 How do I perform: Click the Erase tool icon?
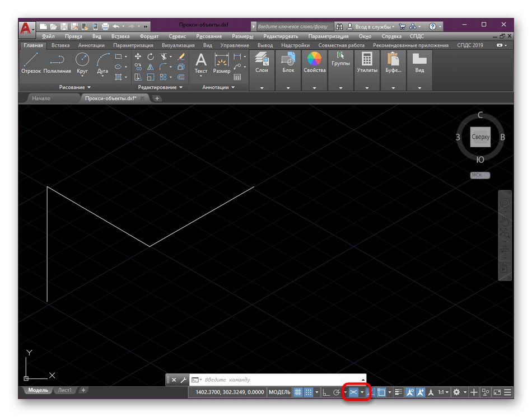181,57
